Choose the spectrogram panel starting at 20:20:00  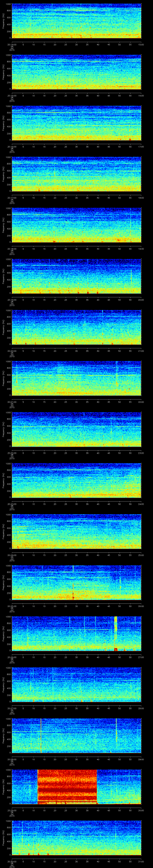pyautogui.click(x=77, y=327)
